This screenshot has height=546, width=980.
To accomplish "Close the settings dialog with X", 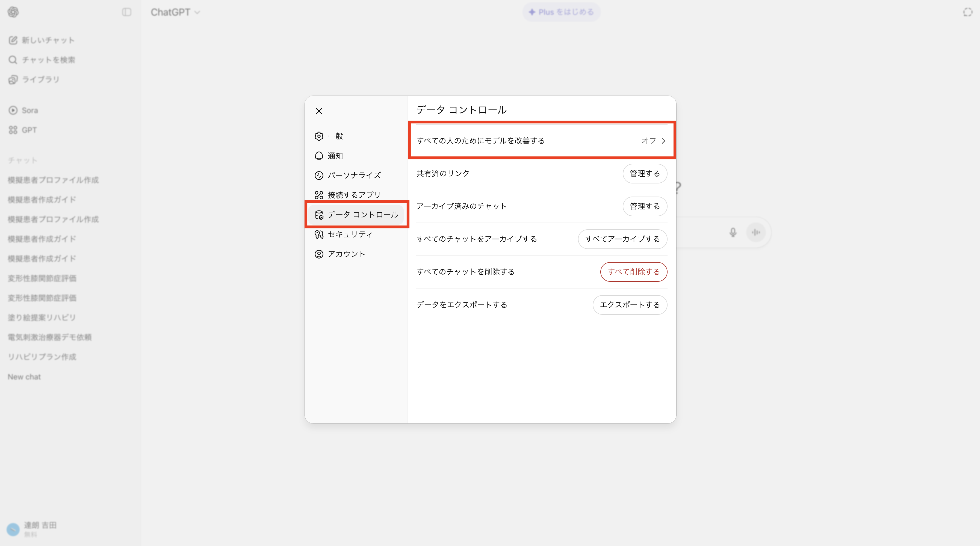I will (x=319, y=111).
